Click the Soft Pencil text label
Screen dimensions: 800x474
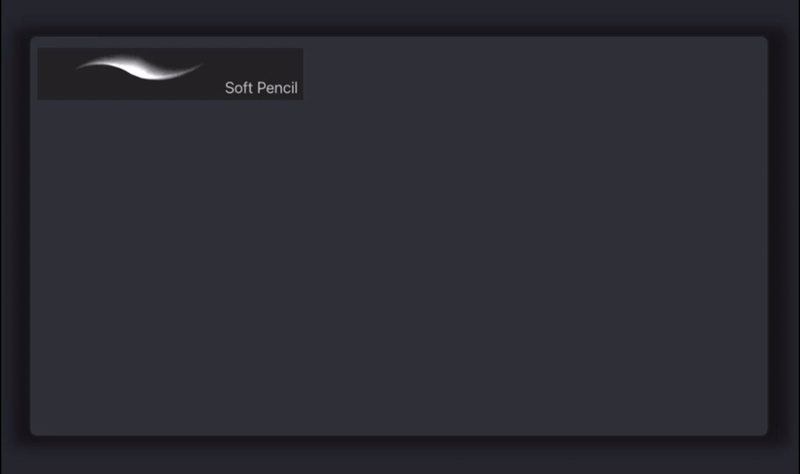coord(261,88)
